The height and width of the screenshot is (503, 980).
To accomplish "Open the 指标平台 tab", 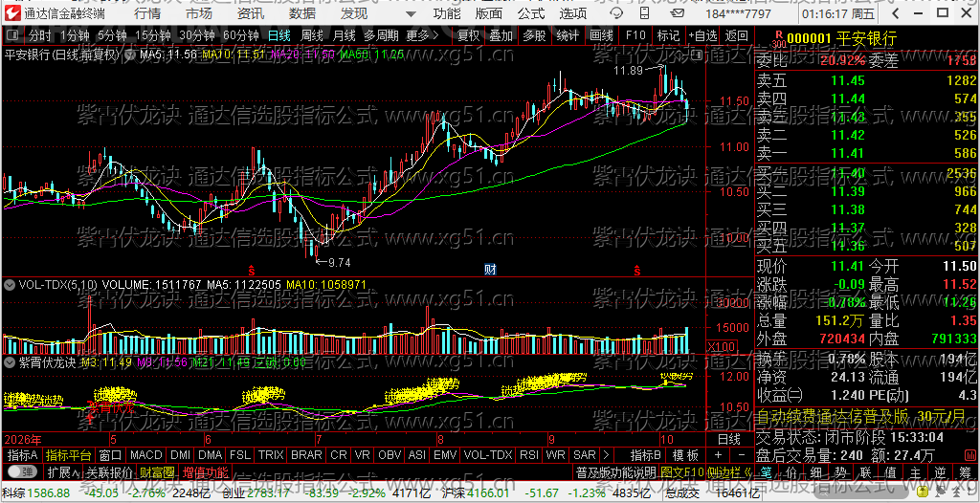I will click(69, 455).
